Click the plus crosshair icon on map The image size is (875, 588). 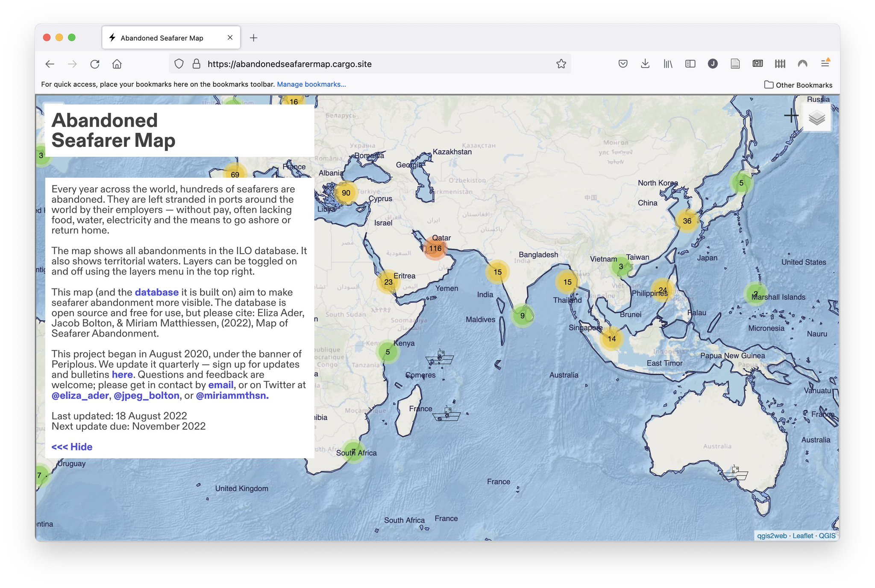(791, 115)
